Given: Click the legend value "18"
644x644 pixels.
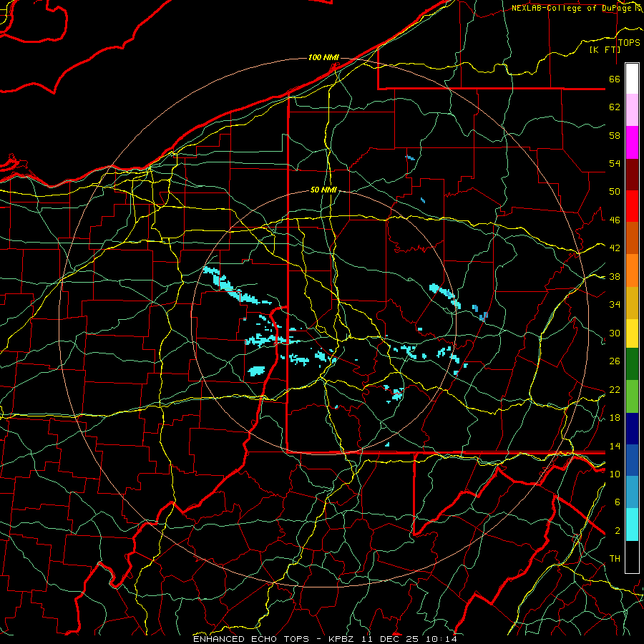Looking at the screenshot, I should (615, 418).
